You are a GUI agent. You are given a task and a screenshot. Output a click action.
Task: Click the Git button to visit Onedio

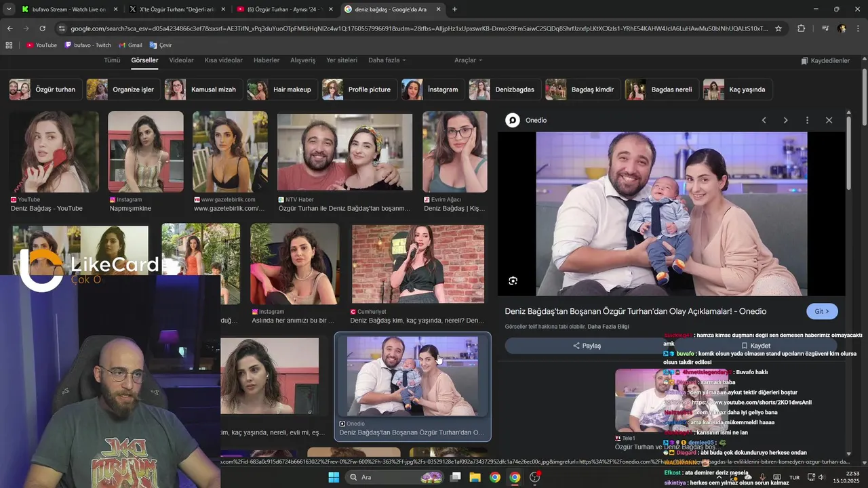[822, 311]
